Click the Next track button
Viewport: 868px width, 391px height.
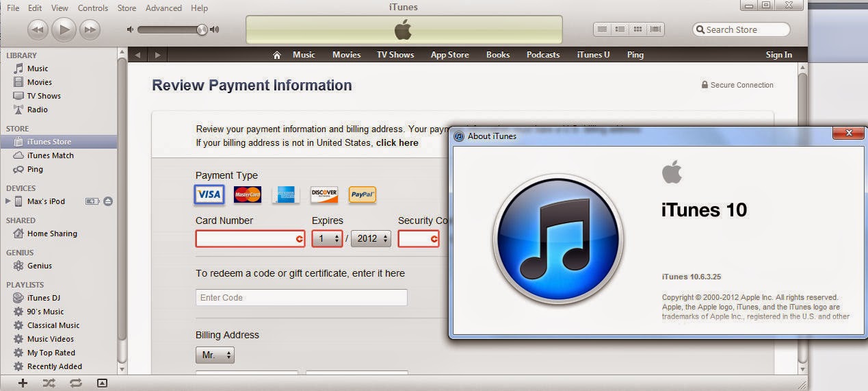click(90, 29)
